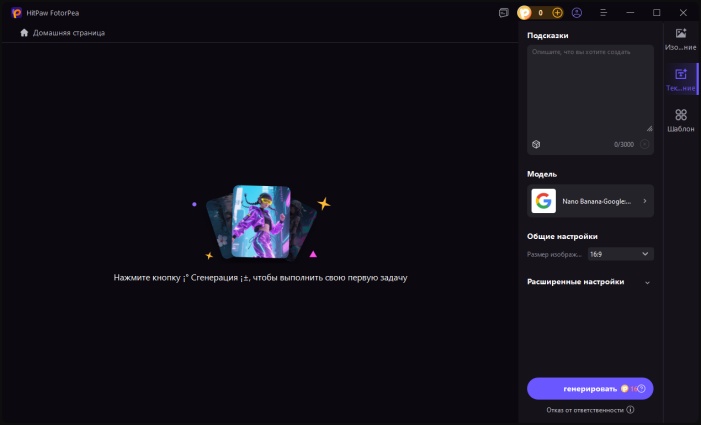Open the hamburger main menu

[x=603, y=13]
